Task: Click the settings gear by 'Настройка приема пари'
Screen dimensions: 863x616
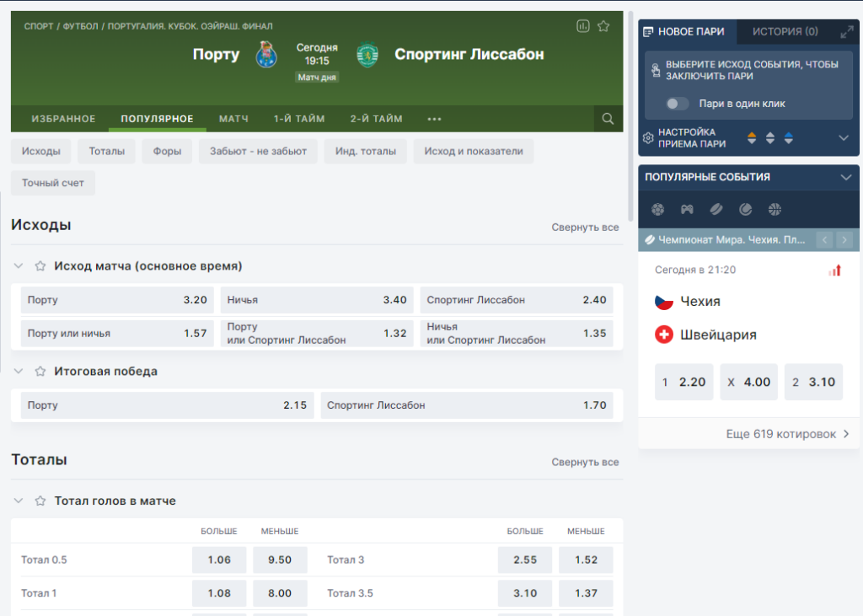Action: pyautogui.click(x=648, y=138)
